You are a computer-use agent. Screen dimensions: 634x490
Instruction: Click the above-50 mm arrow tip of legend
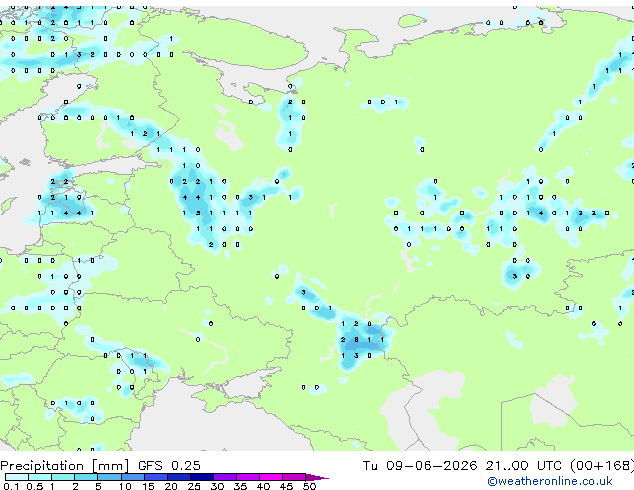pyautogui.click(x=317, y=477)
